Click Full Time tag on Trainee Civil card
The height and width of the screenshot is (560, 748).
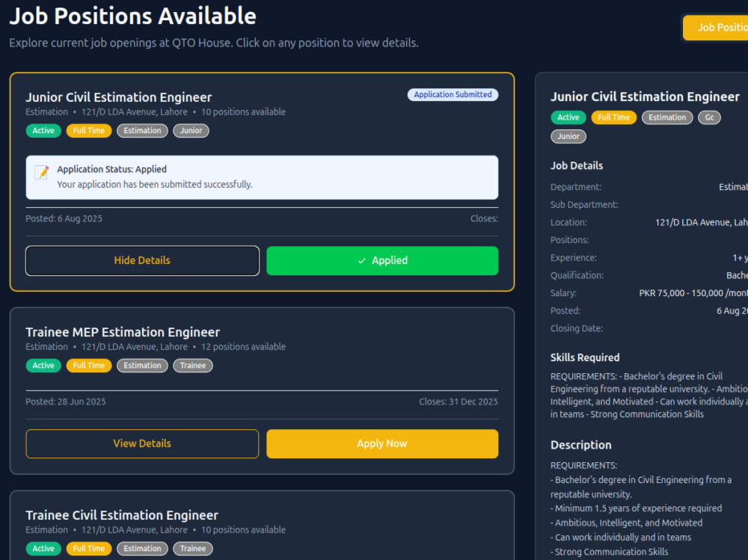(89, 549)
